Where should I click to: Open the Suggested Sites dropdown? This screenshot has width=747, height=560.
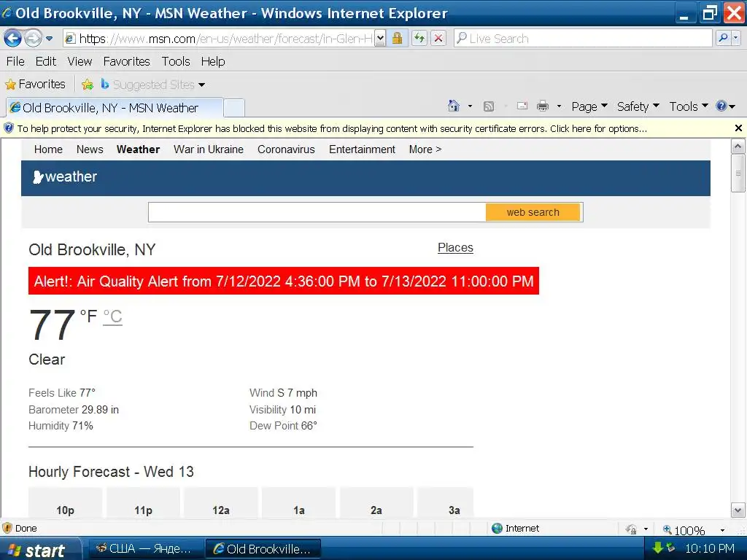coord(152,85)
